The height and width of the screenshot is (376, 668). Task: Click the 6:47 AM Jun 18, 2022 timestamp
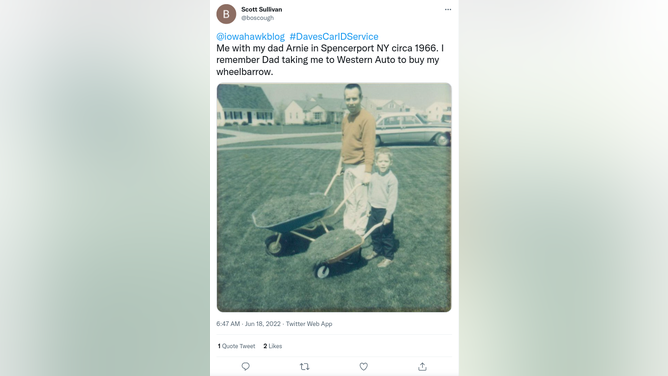click(248, 324)
